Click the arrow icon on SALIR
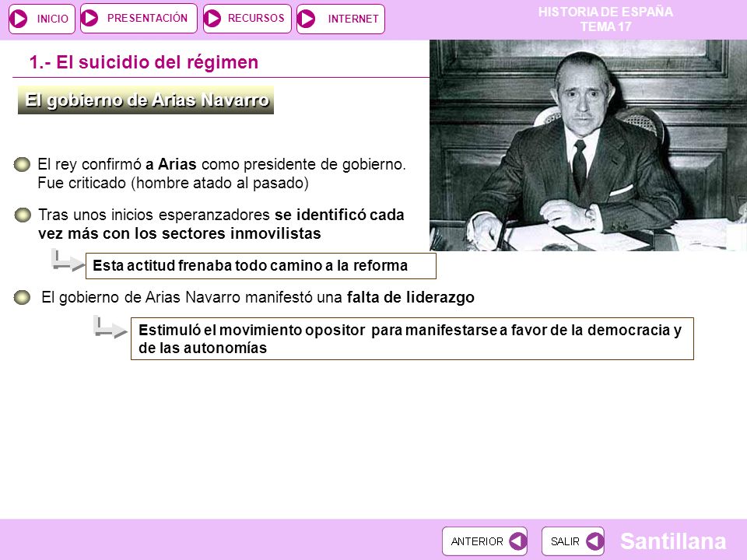Viewport: 747px width, 560px height. [x=594, y=541]
